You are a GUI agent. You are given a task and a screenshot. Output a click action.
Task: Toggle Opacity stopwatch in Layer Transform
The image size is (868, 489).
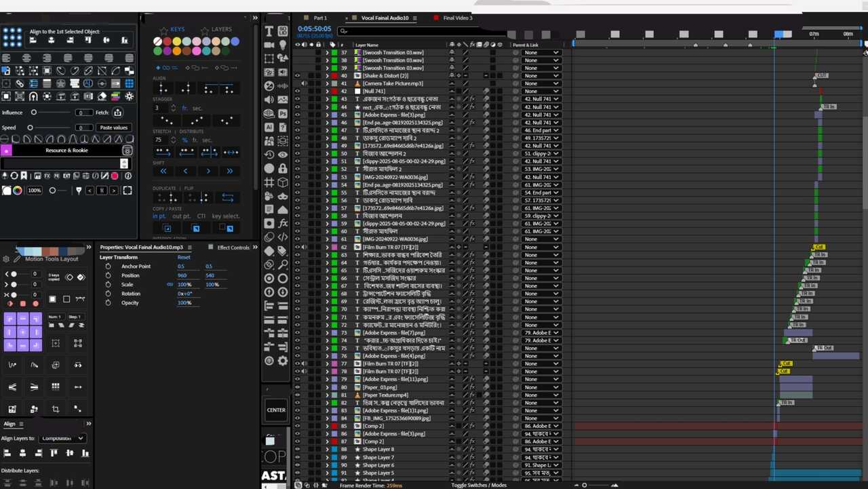tap(108, 302)
